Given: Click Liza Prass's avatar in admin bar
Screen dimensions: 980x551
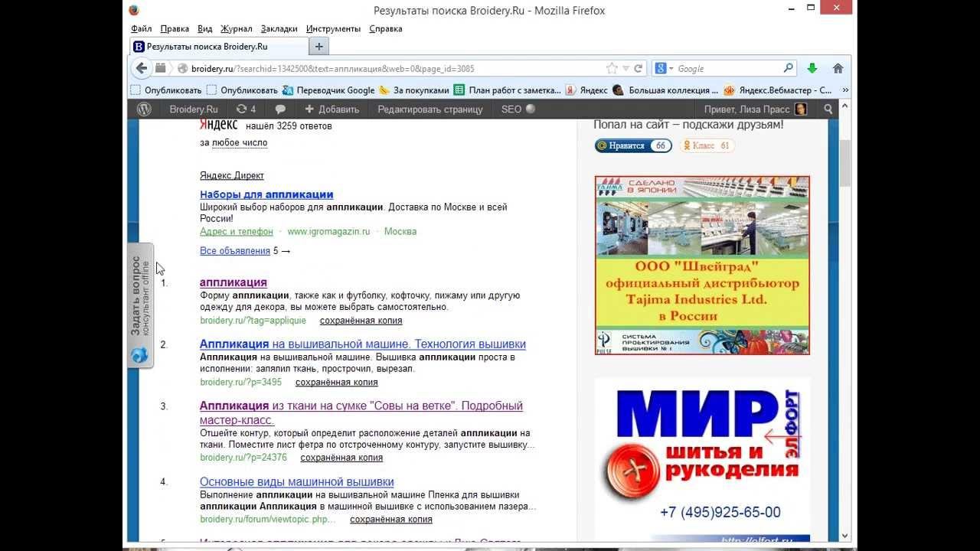Looking at the screenshot, I should pyautogui.click(x=801, y=109).
